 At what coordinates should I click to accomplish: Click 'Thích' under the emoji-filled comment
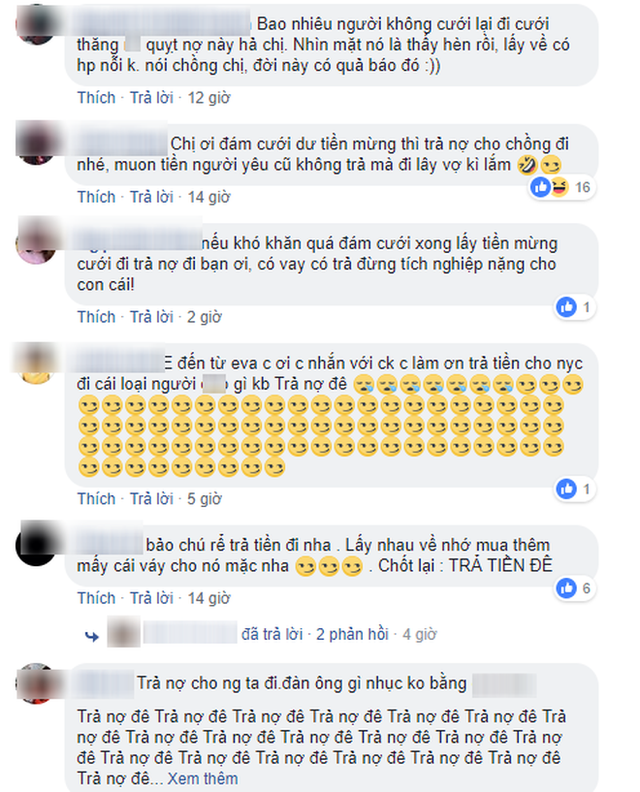tap(96, 499)
